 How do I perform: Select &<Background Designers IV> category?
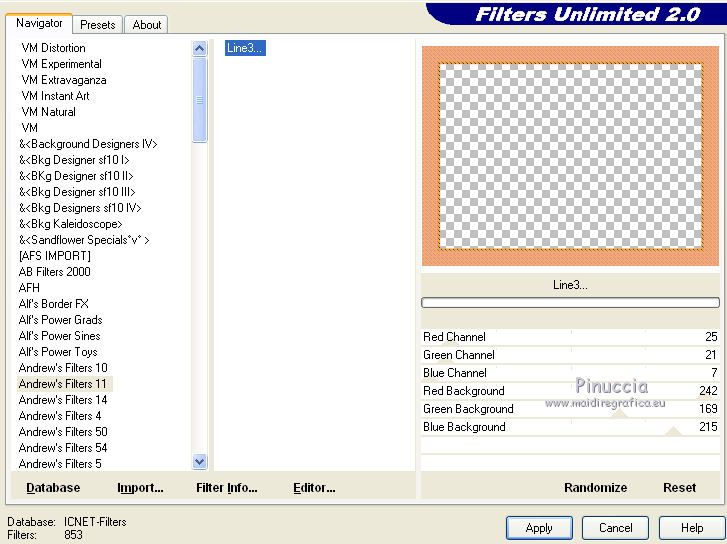pyautogui.click(x=88, y=144)
